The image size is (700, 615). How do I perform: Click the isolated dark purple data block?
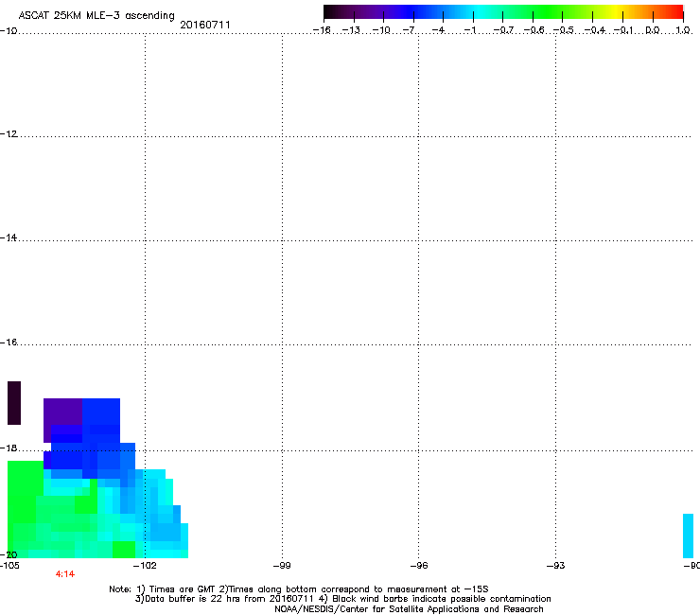[14, 403]
